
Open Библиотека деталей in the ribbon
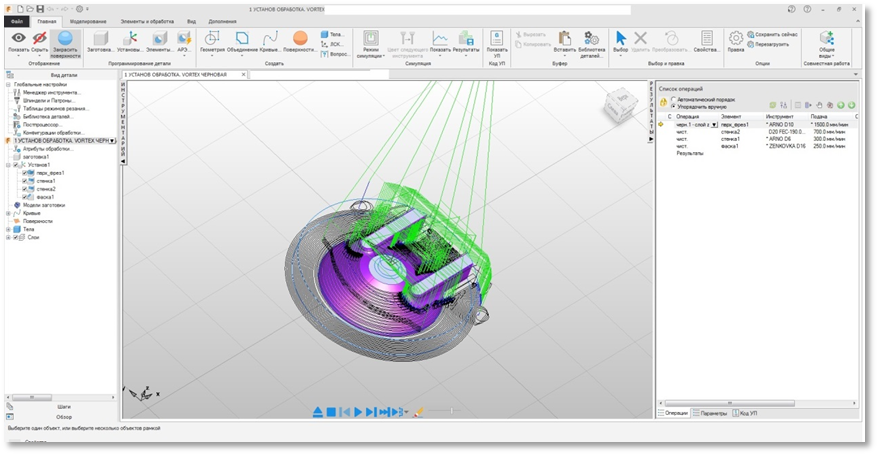click(592, 38)
